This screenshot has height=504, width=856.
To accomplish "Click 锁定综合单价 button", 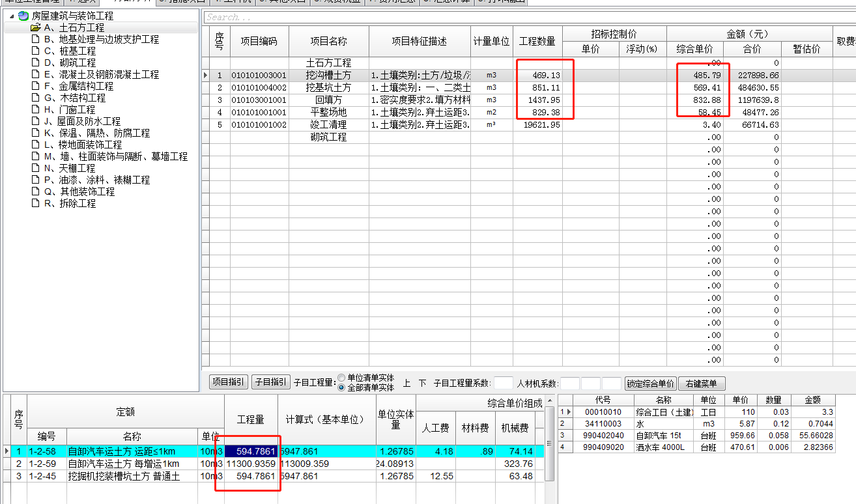I will pos(650,384).
